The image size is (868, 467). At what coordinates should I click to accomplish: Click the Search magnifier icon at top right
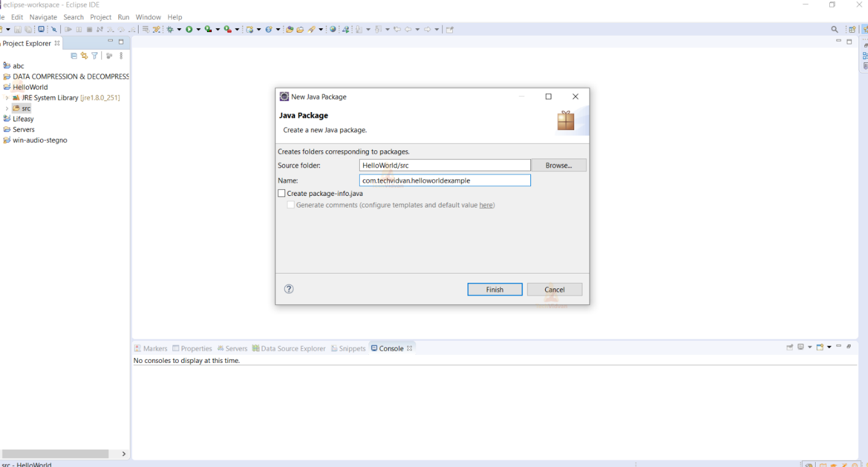(x=835, y=30)
